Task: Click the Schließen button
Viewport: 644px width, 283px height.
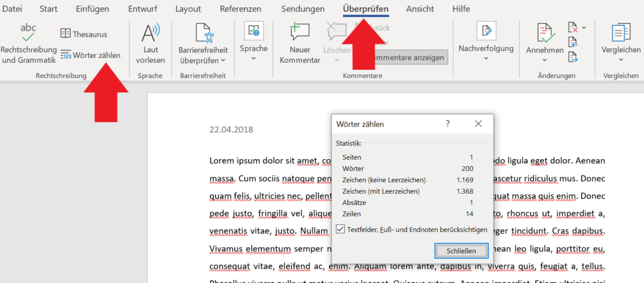Action: 461,250
